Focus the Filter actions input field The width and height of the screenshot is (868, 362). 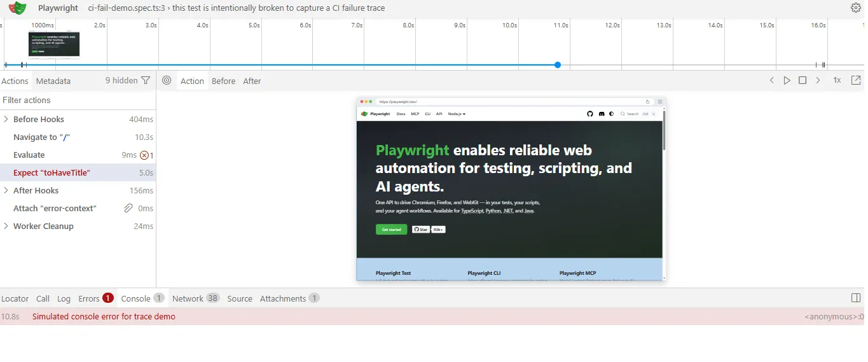(x=78, y=101)
